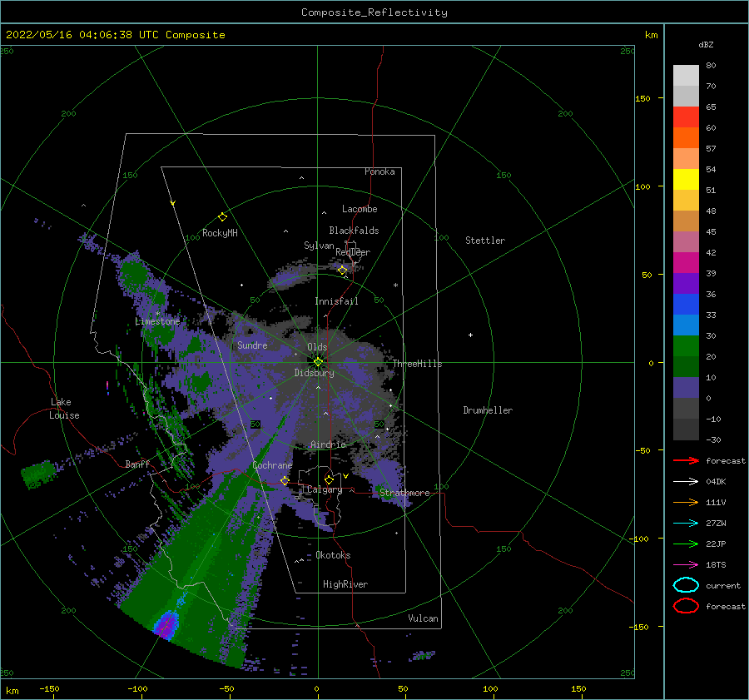Click the -100 tick on the bottom km axis
749x700 pixels.
[137, 688]
